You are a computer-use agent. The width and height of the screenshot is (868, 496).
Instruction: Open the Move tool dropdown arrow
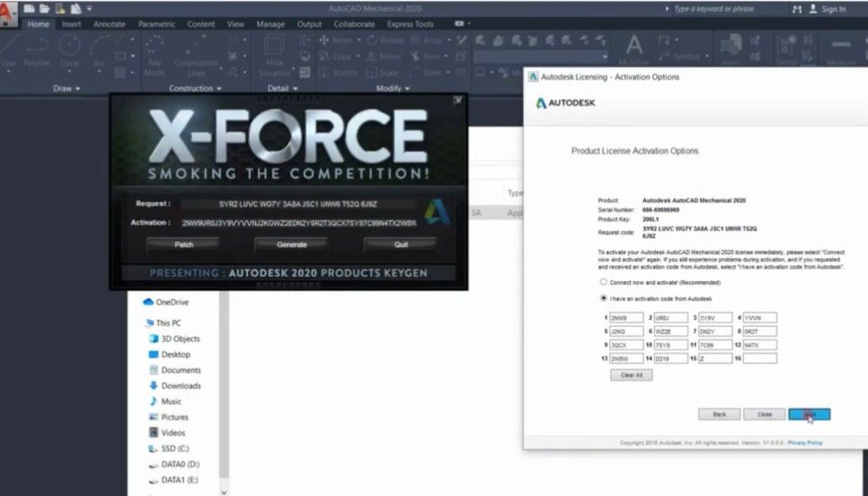359,40
